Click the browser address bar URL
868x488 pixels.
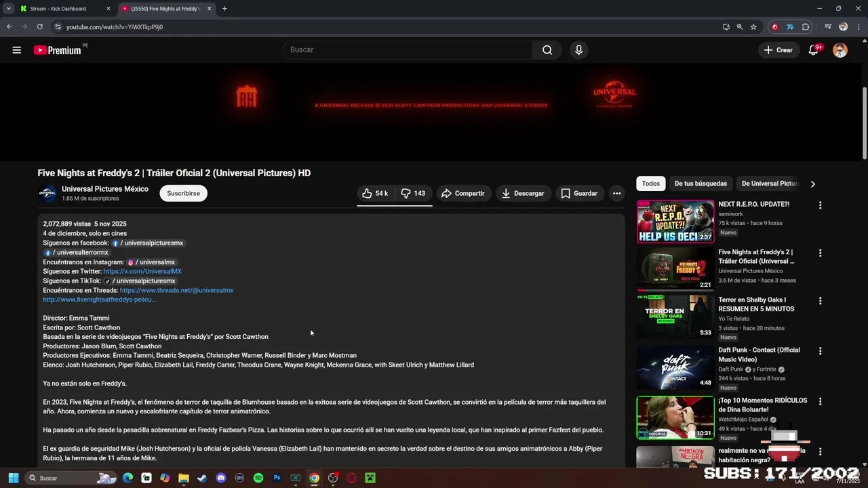[115, 27]
